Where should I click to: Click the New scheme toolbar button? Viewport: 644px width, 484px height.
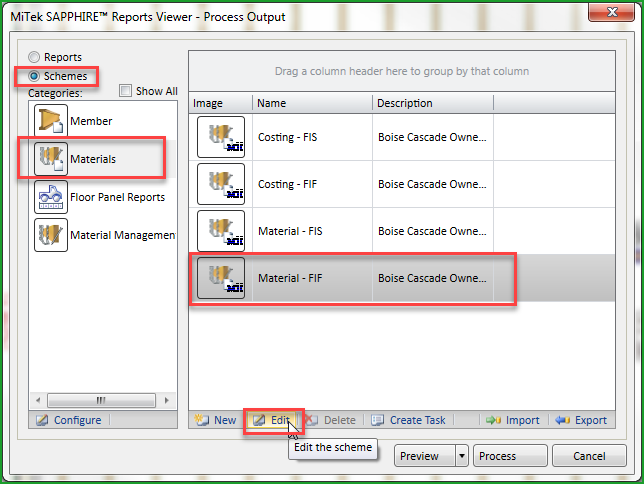(x=216, y=420)
